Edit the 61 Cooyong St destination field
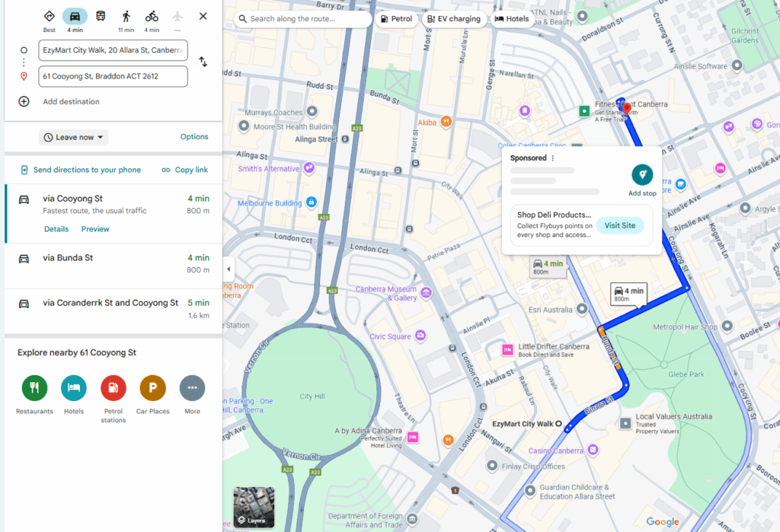Image resolution: width=780 pixels, height=532 pixels. (113, 76)
